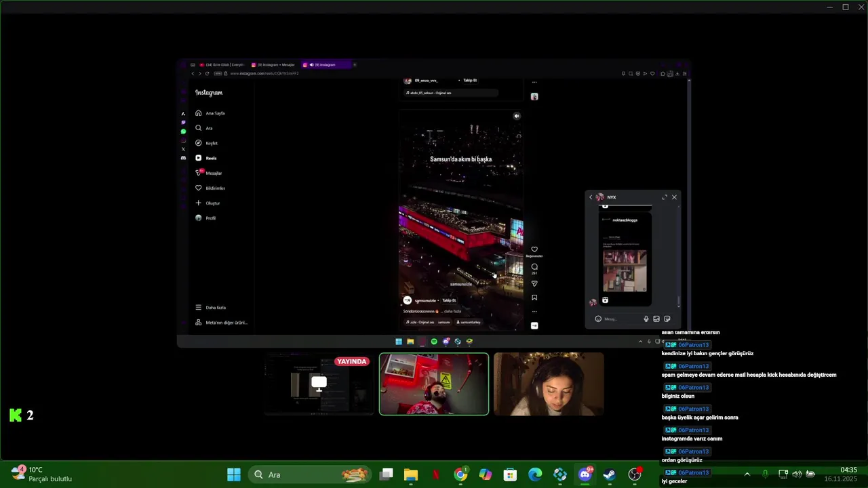Reload the page in the browser
This screenshot has width=868, height=488.
point(208,73)
